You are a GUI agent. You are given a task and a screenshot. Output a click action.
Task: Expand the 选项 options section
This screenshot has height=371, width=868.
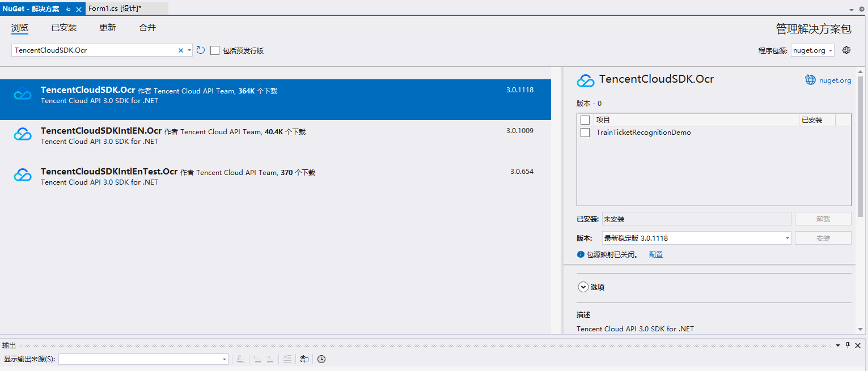pyautogui.click(x=583, y=287)
